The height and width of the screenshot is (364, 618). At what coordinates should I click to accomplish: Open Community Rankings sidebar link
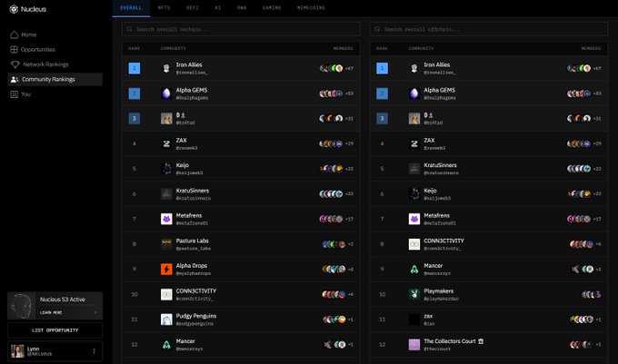point(55,80)
